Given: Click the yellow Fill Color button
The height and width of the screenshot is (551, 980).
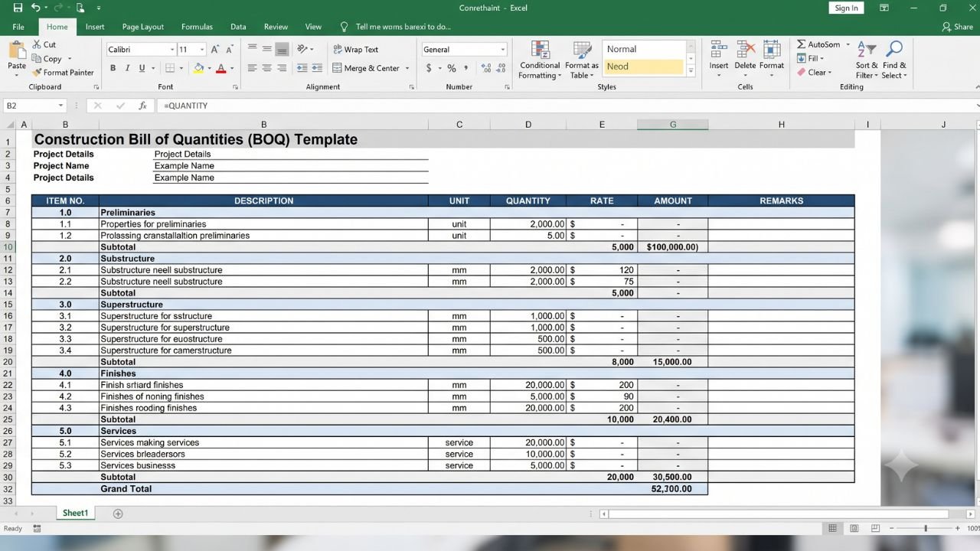Looking at the screenshot, I should [x=198, y=68].
